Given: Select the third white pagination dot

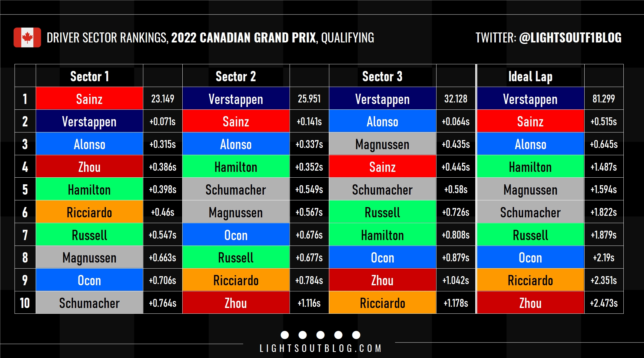Looking at the screenshot, I should pos(320,335).
